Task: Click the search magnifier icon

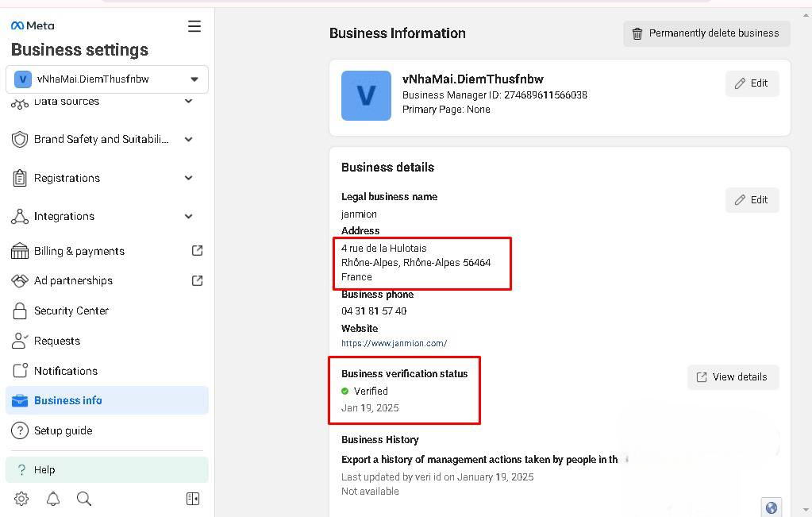Action: [x=84, y=499]
